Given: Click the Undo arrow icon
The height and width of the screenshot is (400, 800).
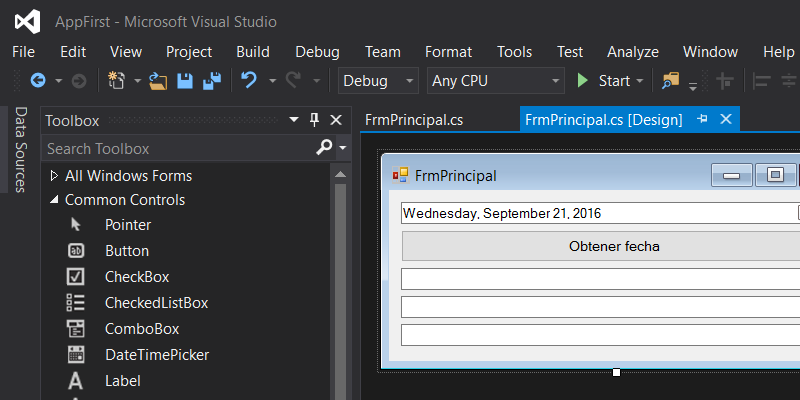Looking at the screenshot, I should click(x=249, y=80).
